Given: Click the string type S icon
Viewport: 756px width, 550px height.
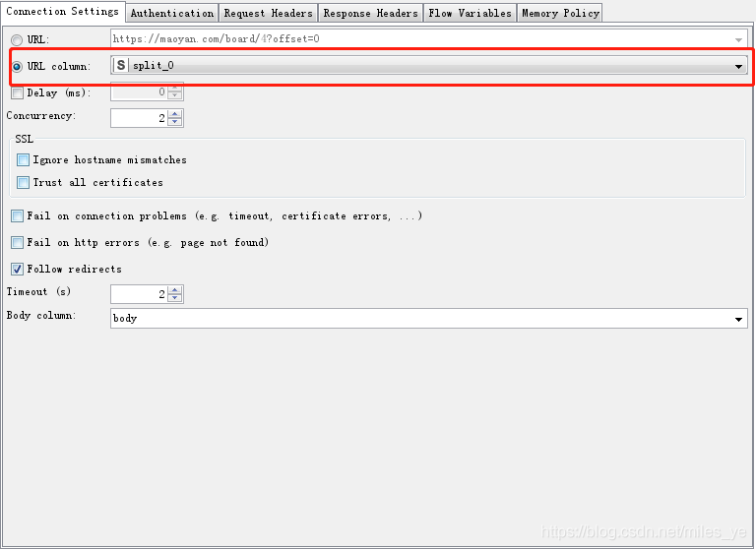Looking at the screenshot, I should (121, 65).
